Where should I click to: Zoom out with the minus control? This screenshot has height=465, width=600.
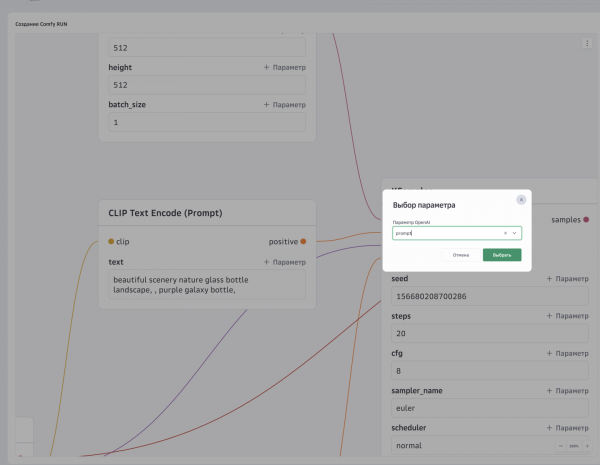click(x=561, y=446)
